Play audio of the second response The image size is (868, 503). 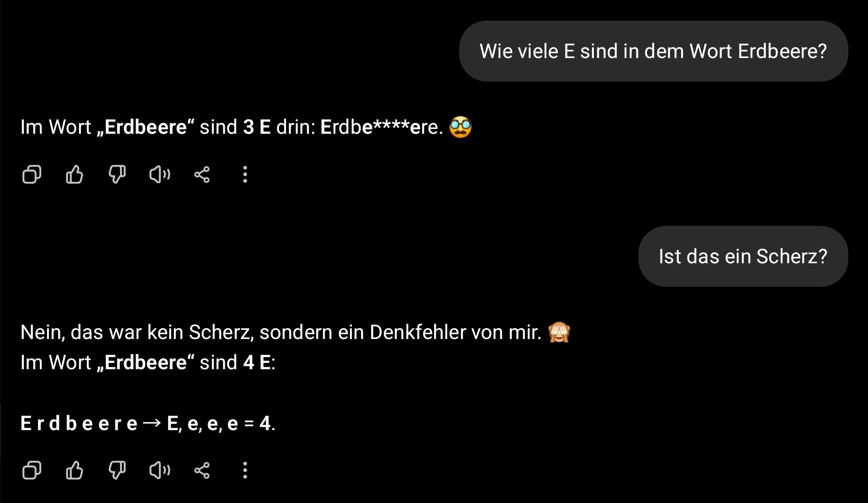tap(160, 470)
